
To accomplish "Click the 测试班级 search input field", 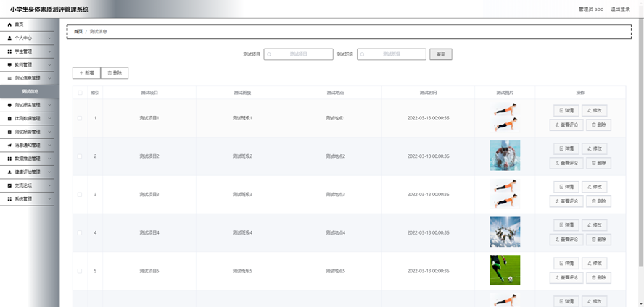I will click(x=392, y=54).
